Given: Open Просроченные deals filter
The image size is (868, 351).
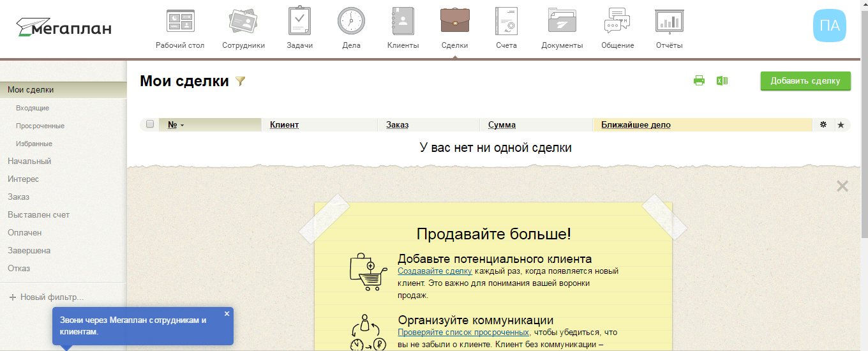Looking at the screenshot, I should 40,126.
